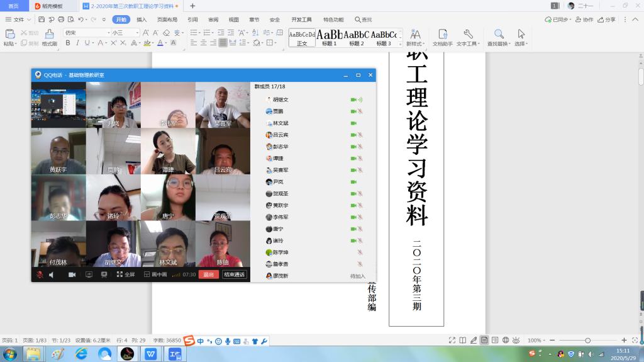Open the 页面布局 (Page Layout) tab
The image size is (644, 362).
click(167, 20)
